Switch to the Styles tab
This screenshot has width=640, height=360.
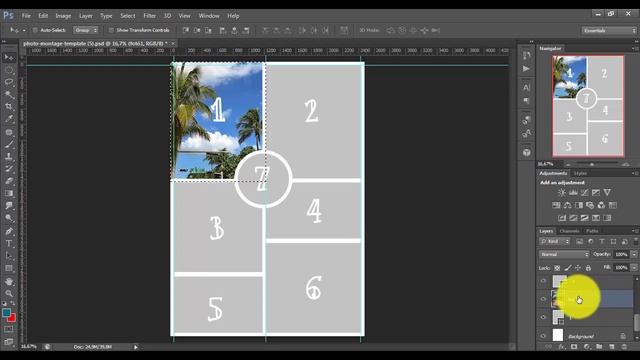(580, 173)
